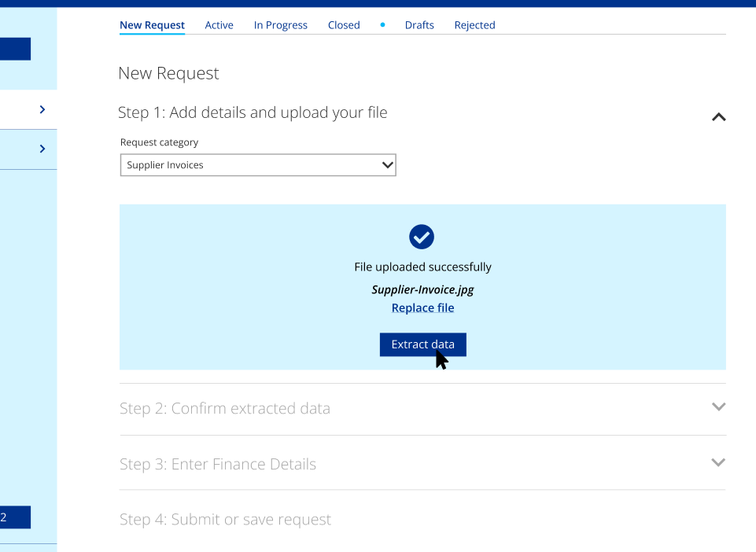This screenshot has height=552, width=756.
Task: Click the sidebar block labeled 2
Action: 16,517
